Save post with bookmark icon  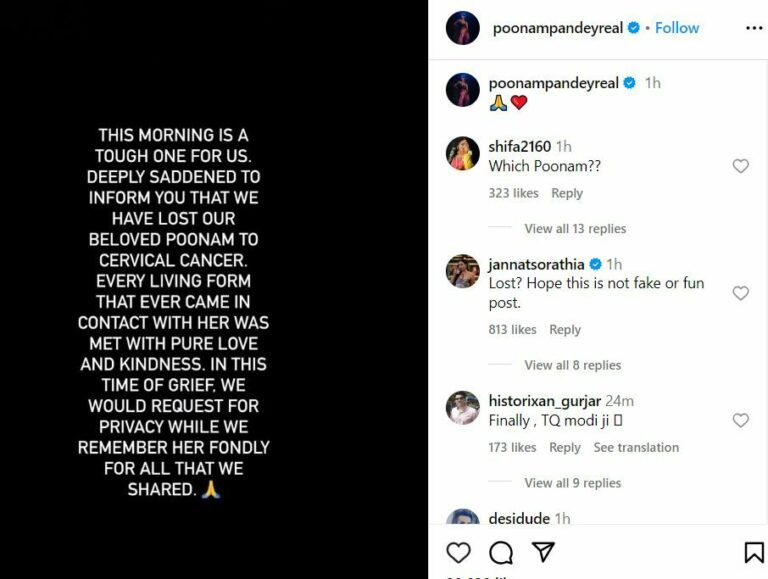pos(754,553)
